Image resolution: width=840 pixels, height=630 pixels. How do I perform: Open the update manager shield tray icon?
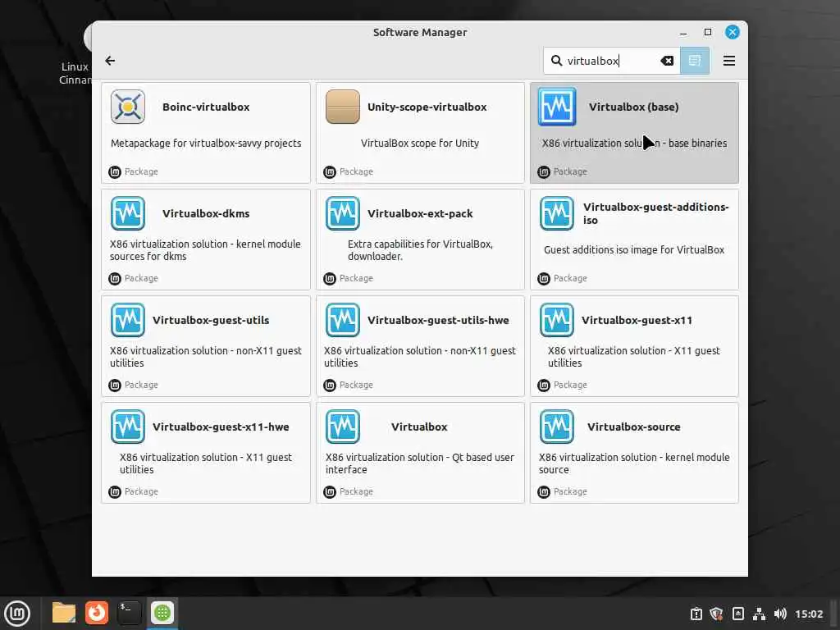716,614
